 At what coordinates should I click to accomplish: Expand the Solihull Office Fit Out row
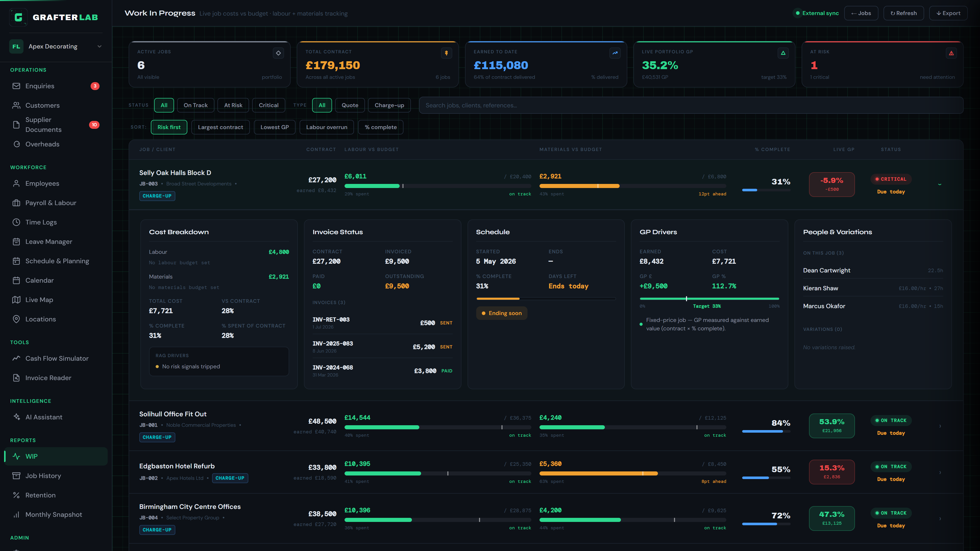pyautogui.click(x=940, y=426)
